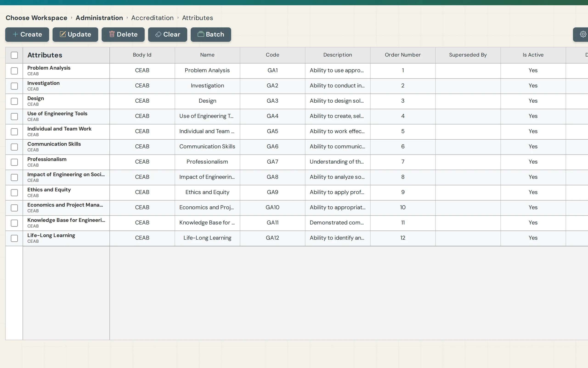The image size is (588, 368).
Task: Sort by the Code column header
Action: click(x=272, y=55)
